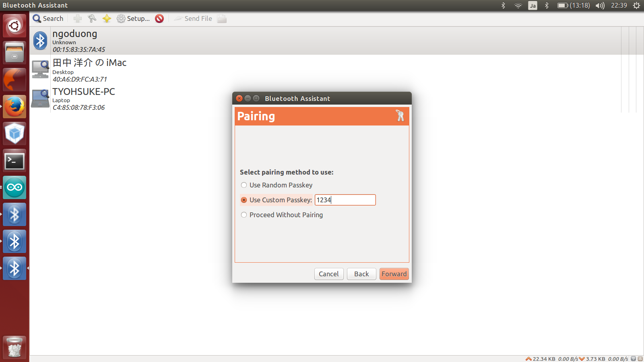Viewport: 644px width, 362px height.
Task: Open Arduino IDE from launcher
Action: 14,187
